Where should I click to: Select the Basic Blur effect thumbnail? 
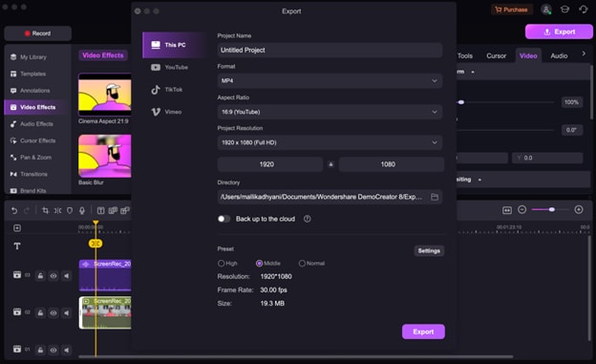(x=104, y=156)
